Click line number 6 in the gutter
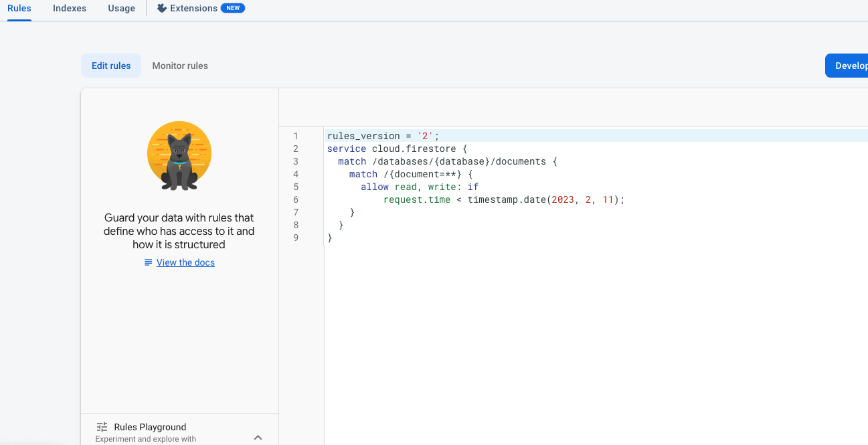 point(296,199)
